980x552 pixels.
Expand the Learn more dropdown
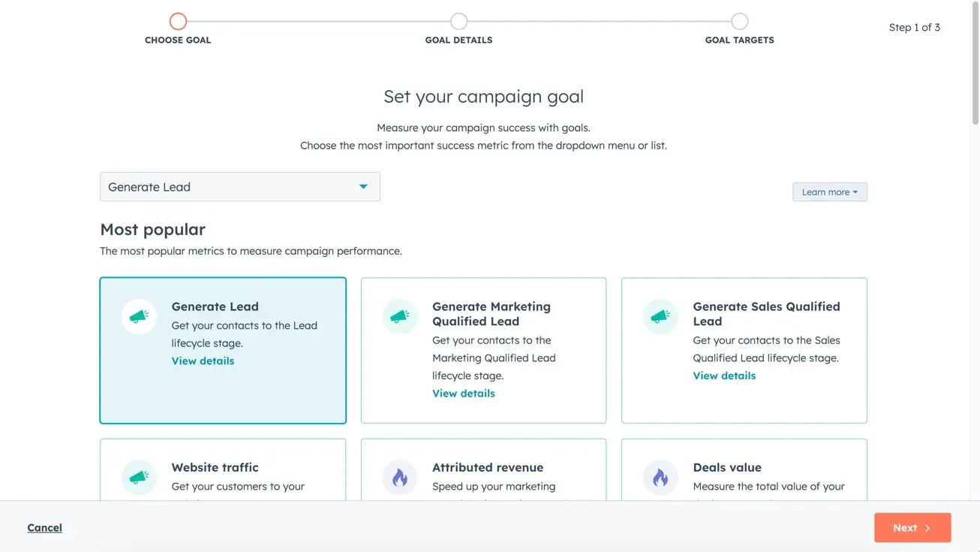click(830, 192)
